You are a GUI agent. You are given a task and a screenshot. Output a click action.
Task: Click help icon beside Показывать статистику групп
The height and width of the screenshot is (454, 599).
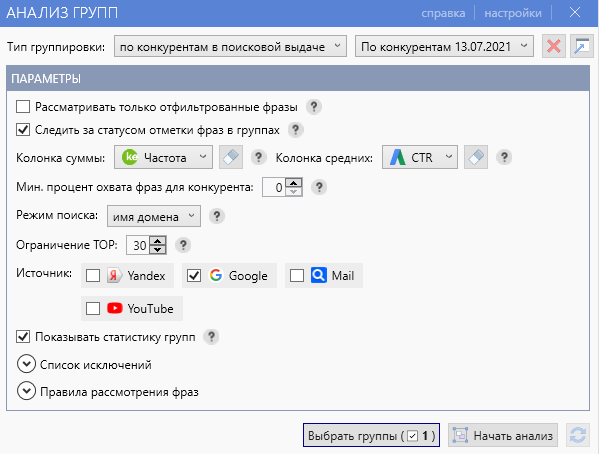(x=211, y=337)
